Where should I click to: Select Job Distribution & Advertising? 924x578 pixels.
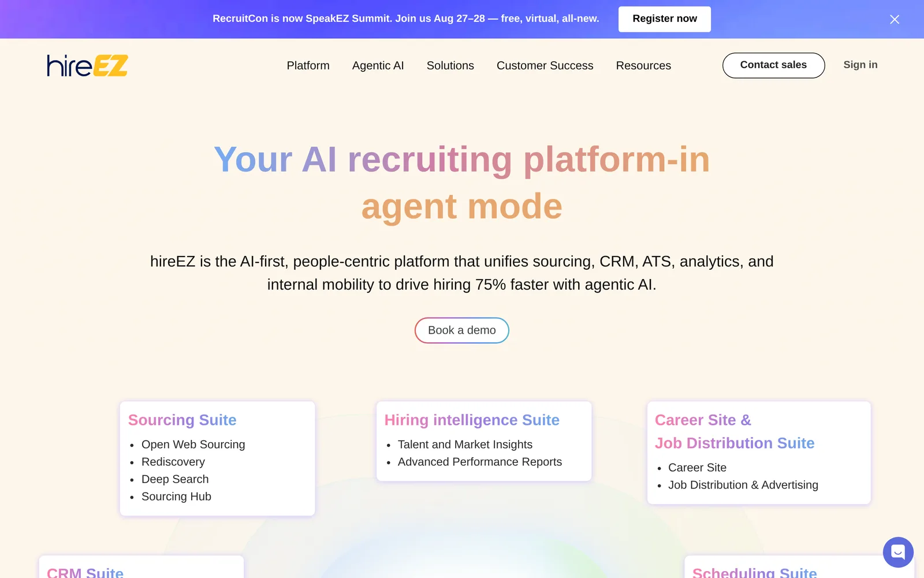click(743, 485)
